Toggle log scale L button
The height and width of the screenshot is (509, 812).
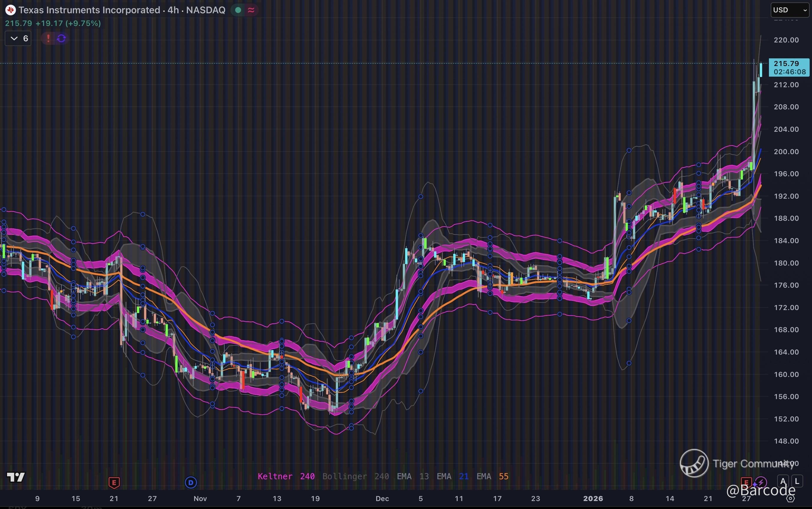[x=797, y=481]
